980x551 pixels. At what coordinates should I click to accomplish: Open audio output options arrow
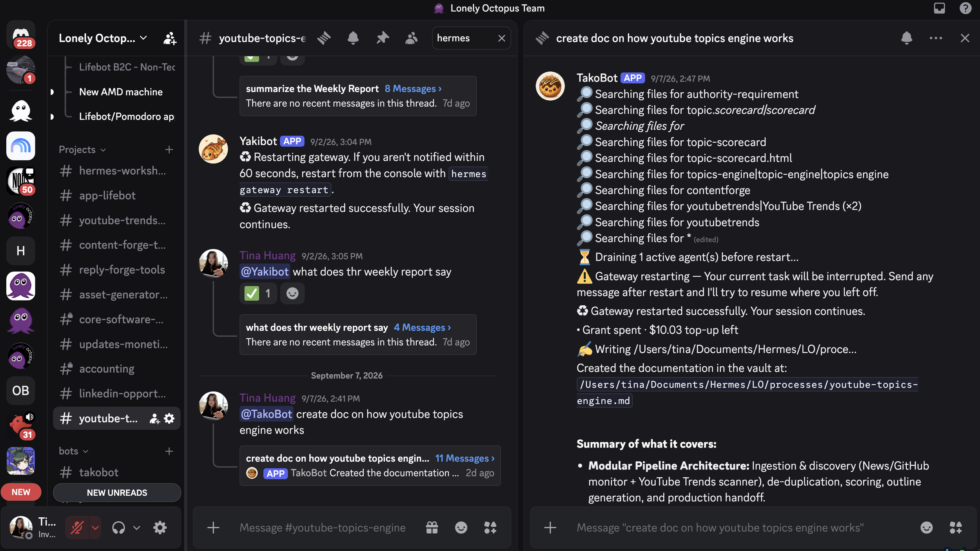(136, 528)
